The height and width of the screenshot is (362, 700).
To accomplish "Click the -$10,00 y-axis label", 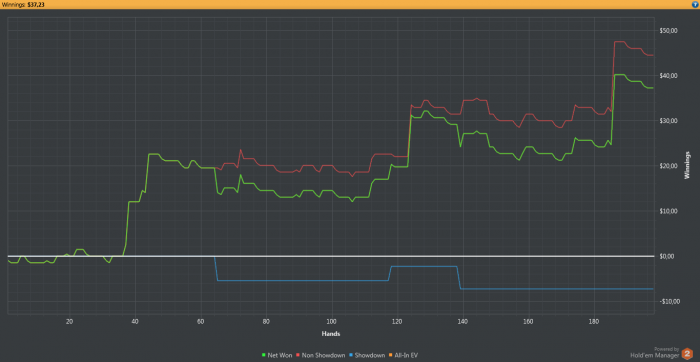I will pos(669,301).
